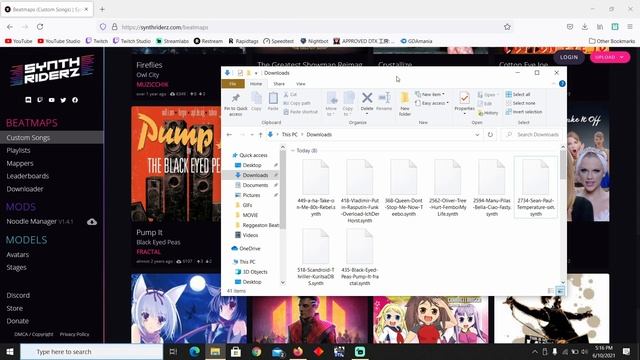
Task: Open Firefox downloads arrow icon
Action: pyautogui.click(x=584, y=27)
